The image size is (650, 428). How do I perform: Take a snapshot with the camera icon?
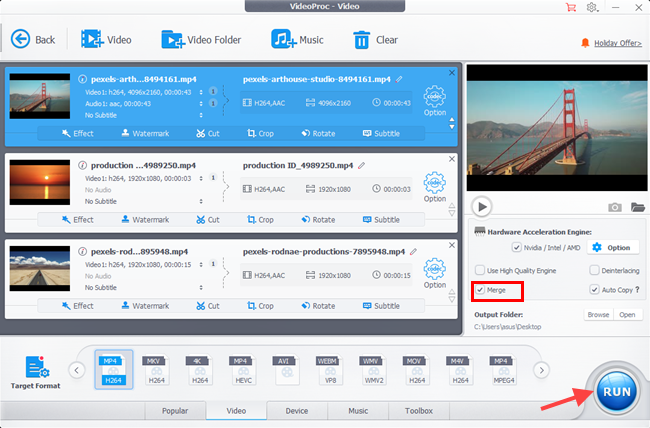pyautogui.click(x=614, y=207)
